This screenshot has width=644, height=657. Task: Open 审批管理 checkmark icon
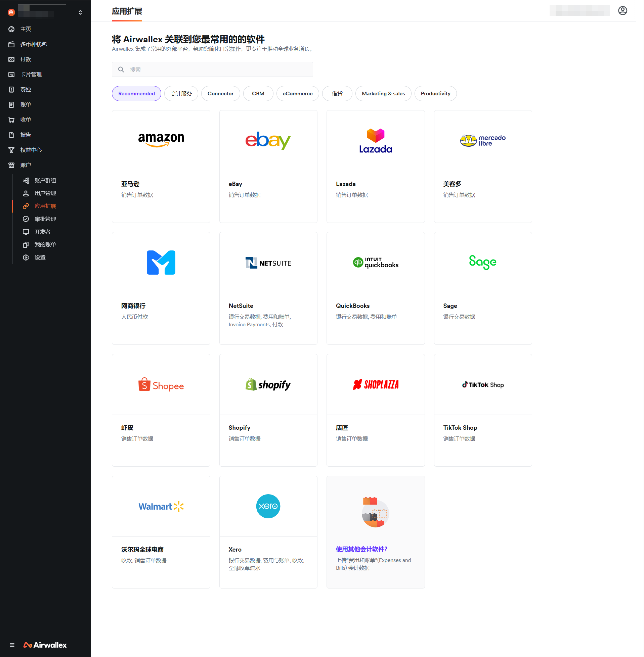click(26, 219)
